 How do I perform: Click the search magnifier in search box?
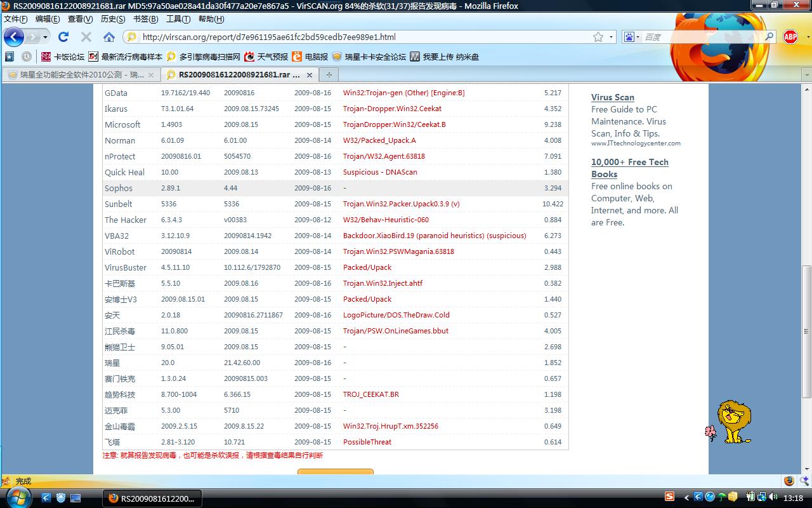(769, 37)
